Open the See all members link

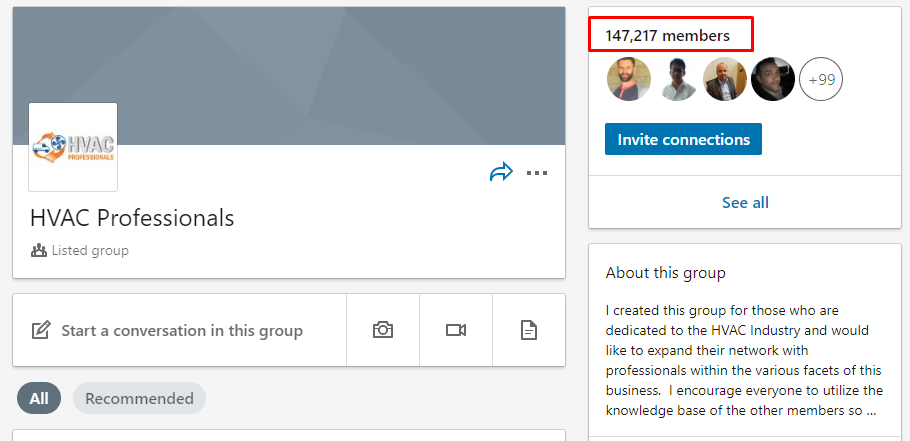[745, 203]
